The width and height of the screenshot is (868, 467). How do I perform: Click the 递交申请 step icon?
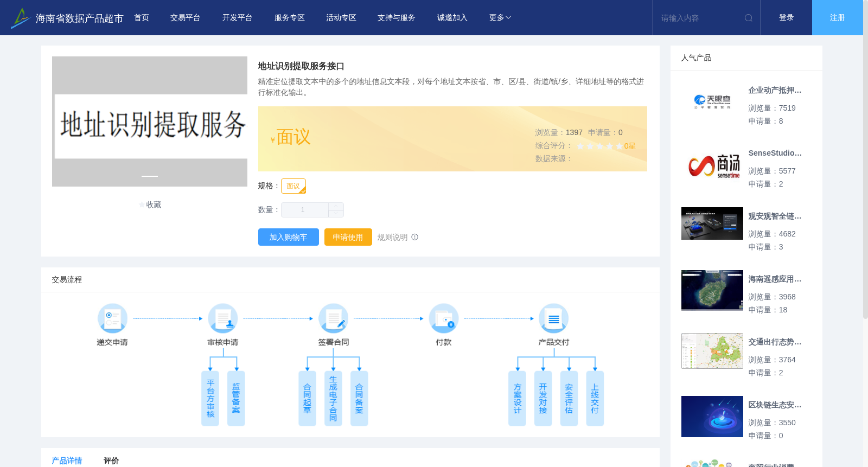pos(112,318)
